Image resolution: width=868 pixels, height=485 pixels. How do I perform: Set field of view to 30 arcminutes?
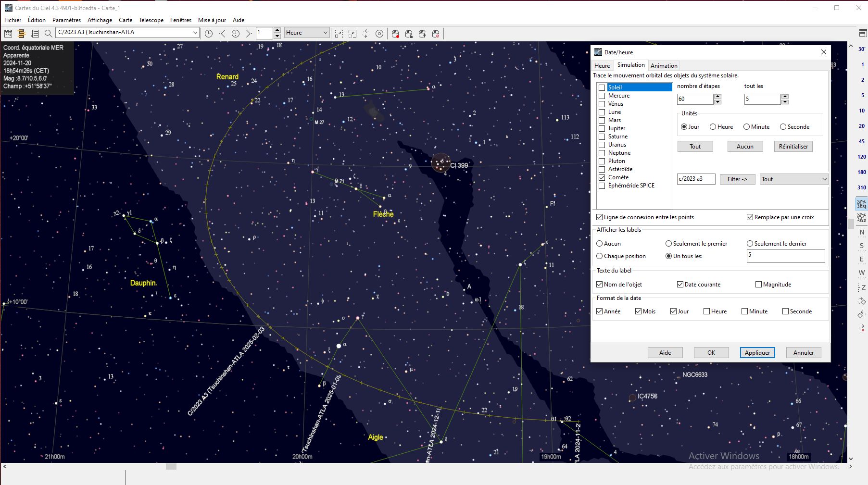pos(862,49)
